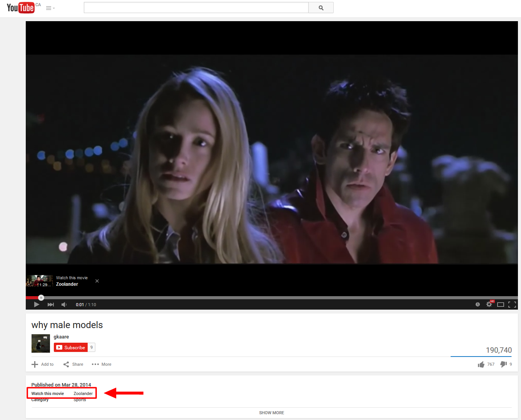521x420 pixels.
Task: Open the guide menu next to logo
Action: [x=50, y=8]
